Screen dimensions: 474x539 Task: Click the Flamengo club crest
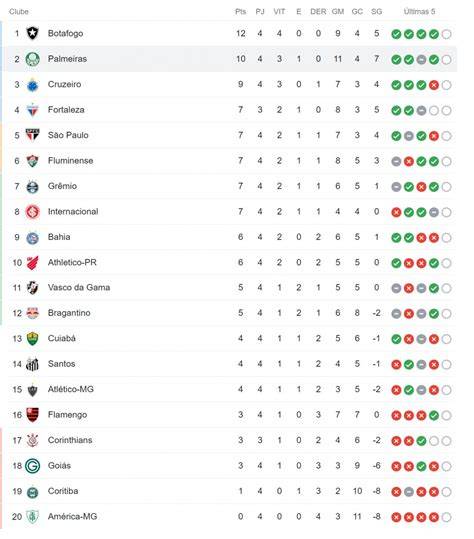33,415
